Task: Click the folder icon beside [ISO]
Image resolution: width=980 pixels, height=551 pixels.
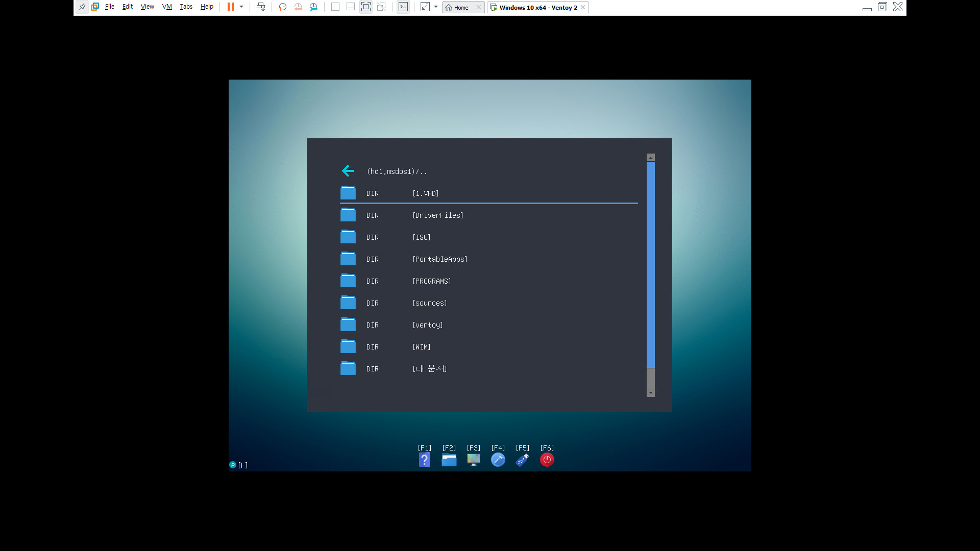Action: 348,237
